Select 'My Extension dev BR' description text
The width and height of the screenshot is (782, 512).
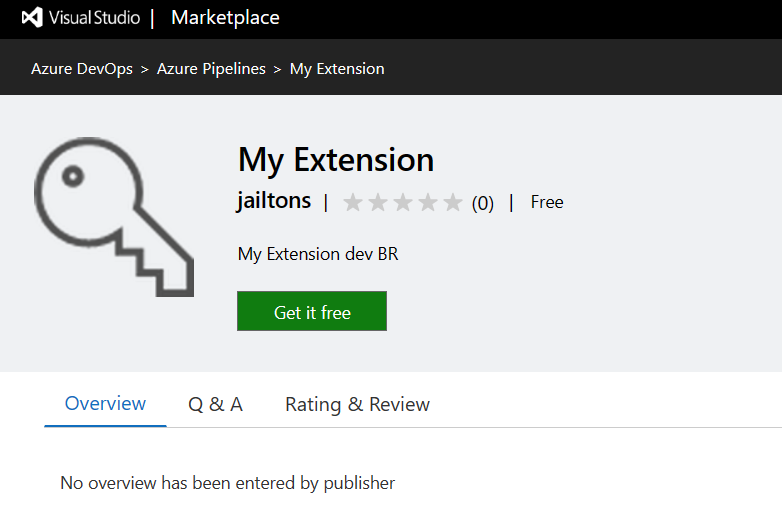[318, 254]
